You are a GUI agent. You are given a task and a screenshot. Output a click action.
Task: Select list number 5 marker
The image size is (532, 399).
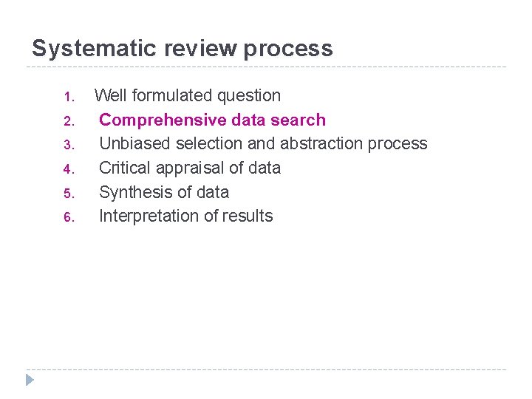point(66,194)
